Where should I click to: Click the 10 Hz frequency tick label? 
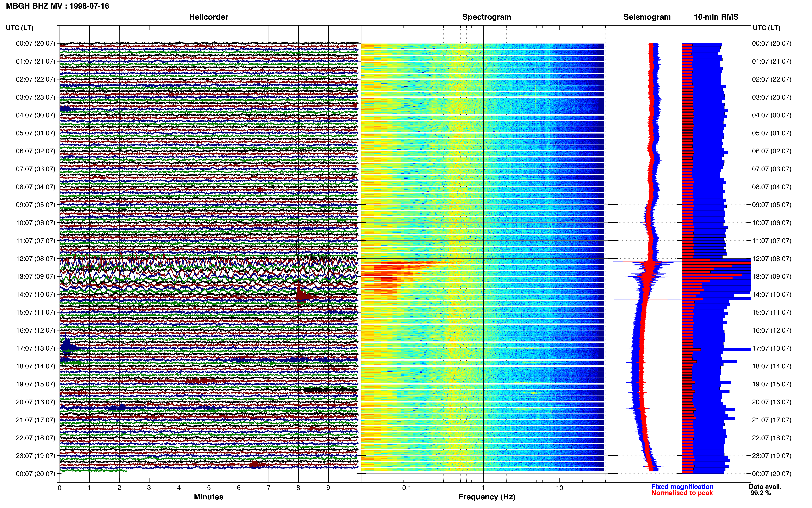[x=559, y=488]
